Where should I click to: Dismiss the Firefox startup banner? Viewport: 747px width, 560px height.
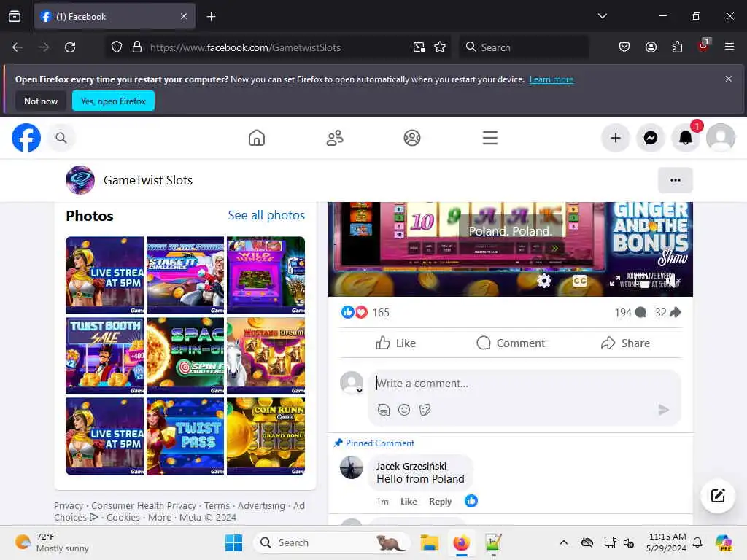(x=729, y=79)
